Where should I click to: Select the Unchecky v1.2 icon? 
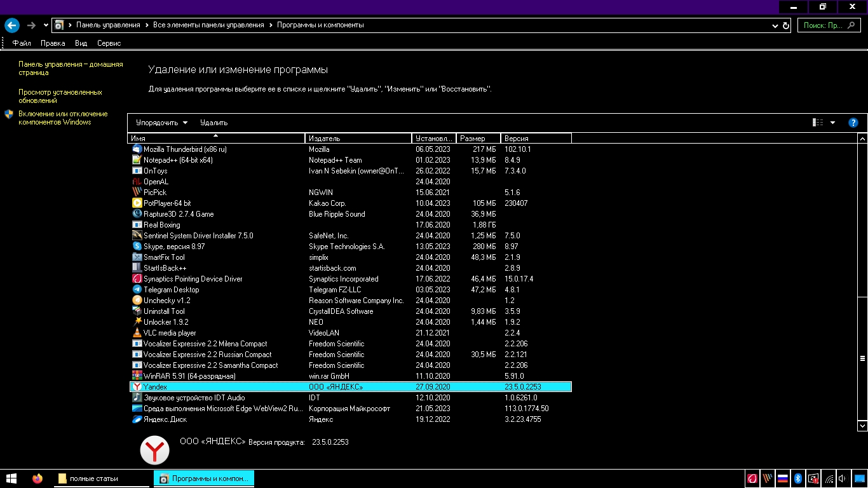[x=137, y=301]
